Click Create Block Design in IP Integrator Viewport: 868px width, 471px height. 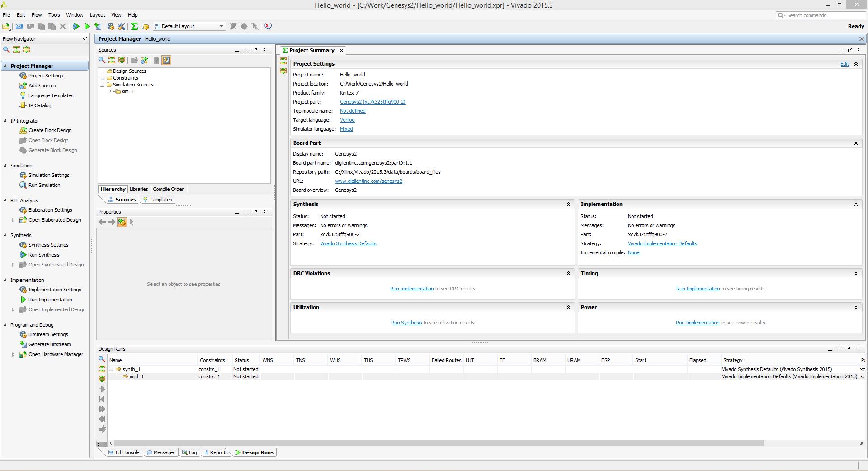tap(45, 130)
